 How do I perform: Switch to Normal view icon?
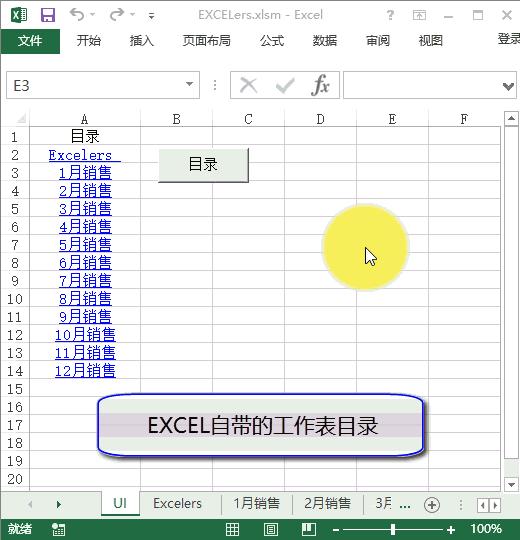tap(232, 529)
